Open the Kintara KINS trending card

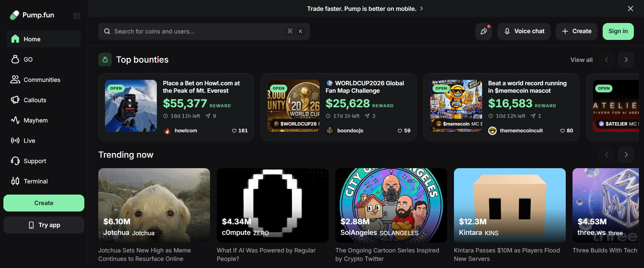pos(510,205)
